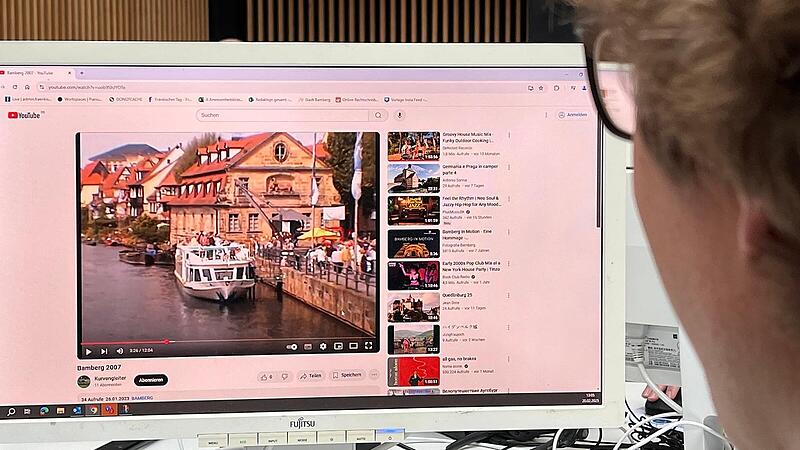Click the BAMBERG hashtag link in description
The image size is (800, 450).
[142, 398]
